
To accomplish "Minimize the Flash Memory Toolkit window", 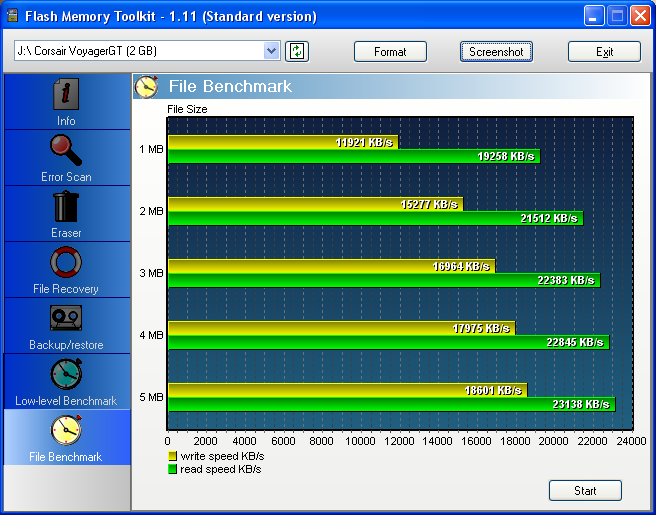I will point(594,16).
